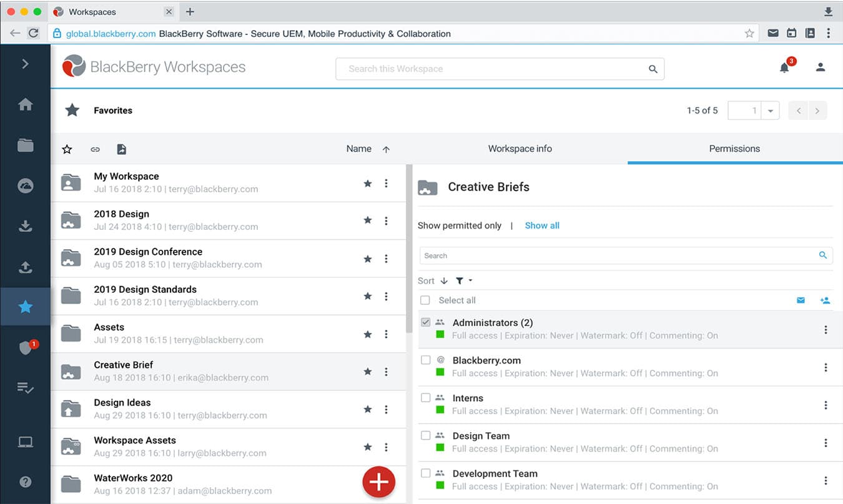Open the Favorites star icon in sidebar
843x504 pixels.
[26, 307]
